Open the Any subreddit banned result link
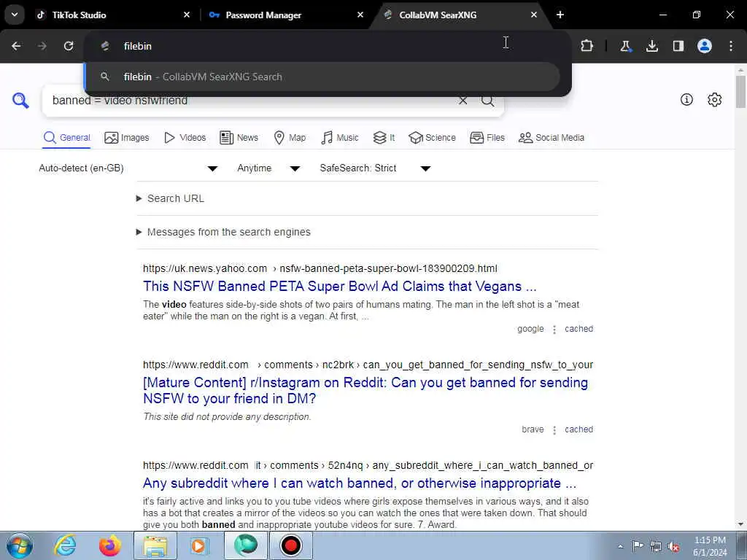Image resolution: width=747 pixels, height=560 pixels. coord(360,483)
